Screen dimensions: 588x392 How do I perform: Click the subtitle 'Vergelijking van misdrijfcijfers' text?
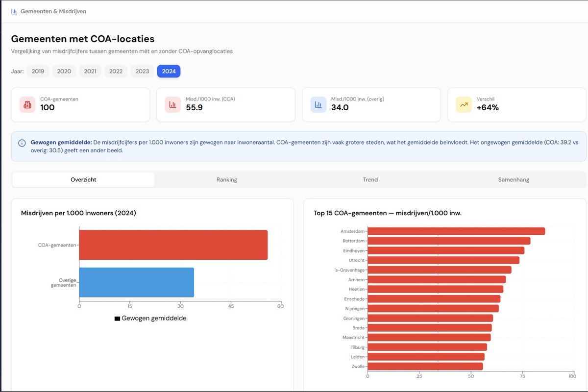coord(122,51)
